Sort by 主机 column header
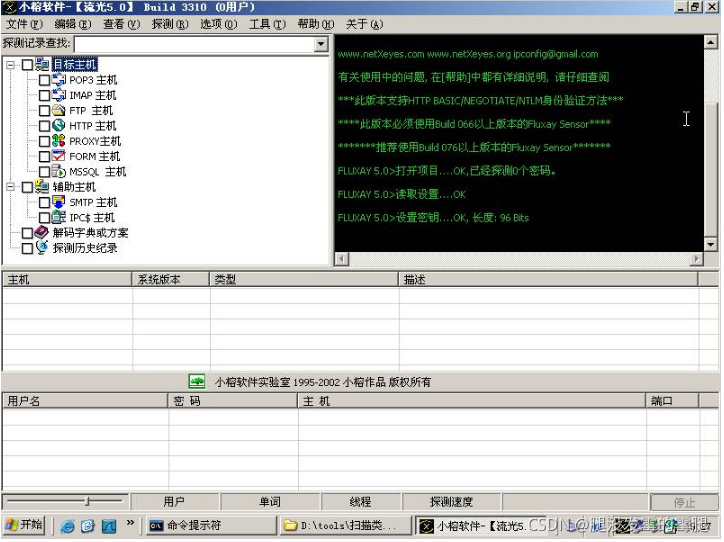The height and width of the screenshot is (542, 724). [x=67, y=279]
